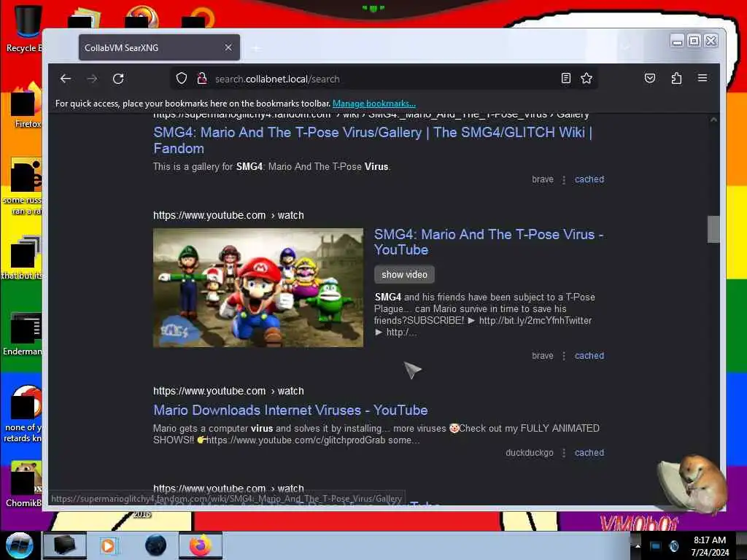Open the Manage bookmarks link
747x560 pixels.
374,104
